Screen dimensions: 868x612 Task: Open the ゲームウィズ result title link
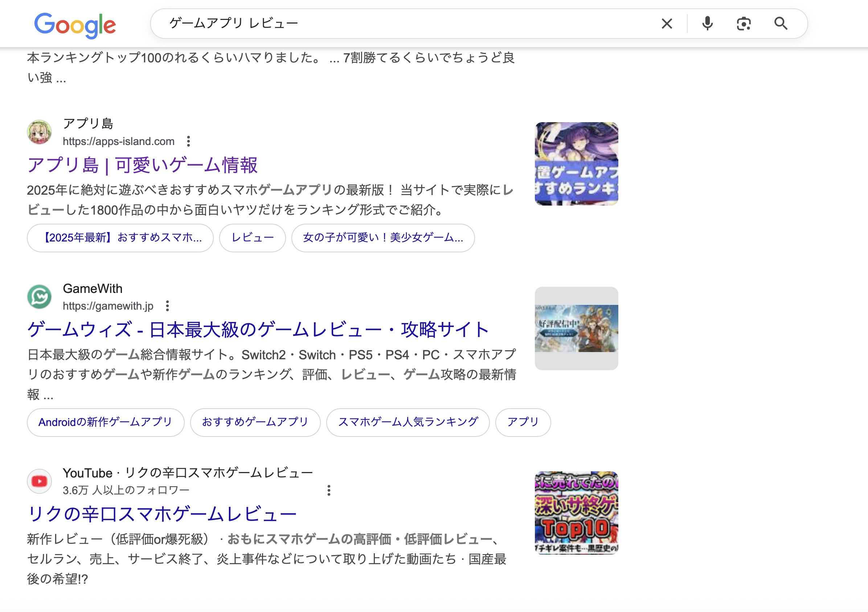click(258, 330)
